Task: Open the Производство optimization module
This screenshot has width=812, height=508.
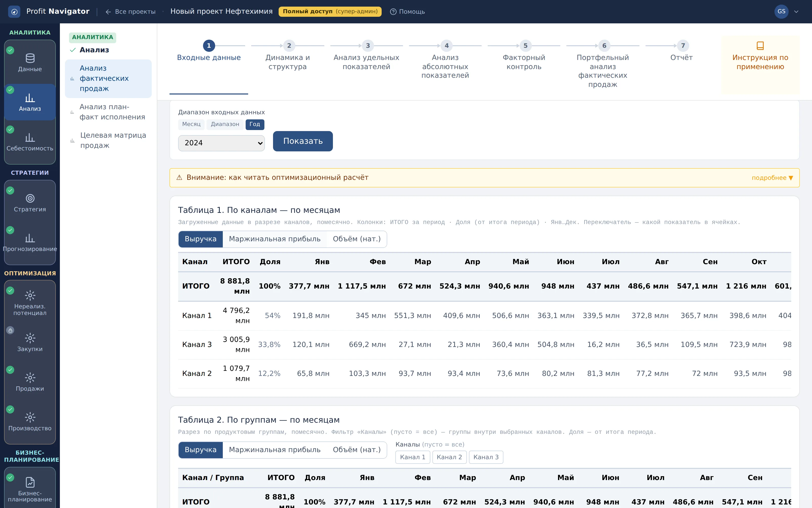Action: pos(30,422)
